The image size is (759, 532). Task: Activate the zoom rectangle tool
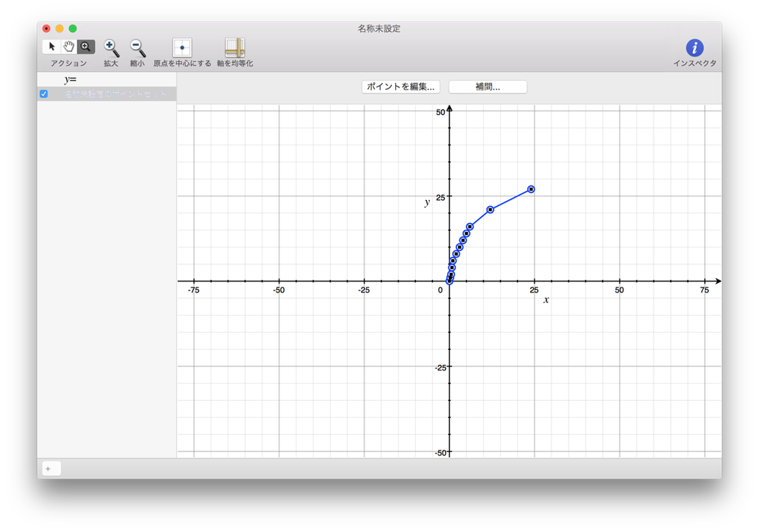pos(85,46)
